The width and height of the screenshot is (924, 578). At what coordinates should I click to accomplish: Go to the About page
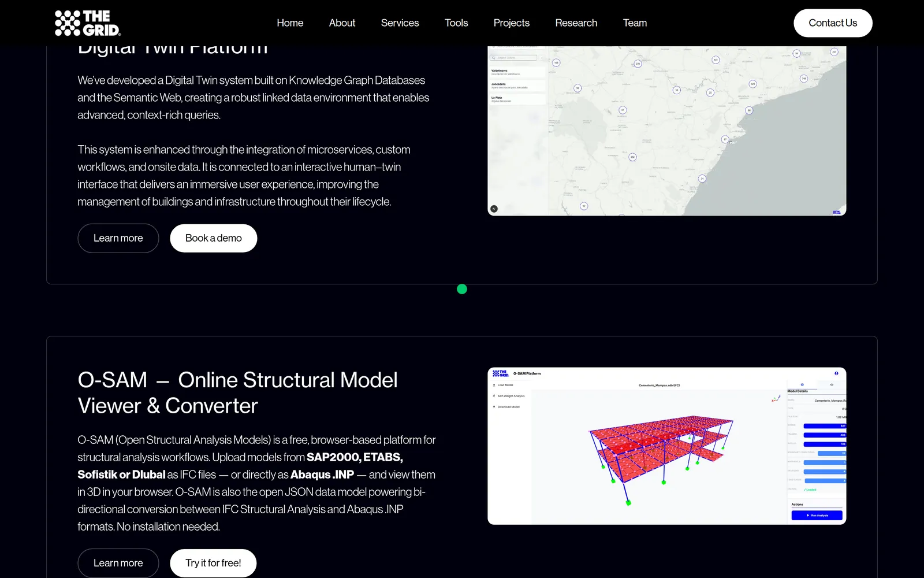click(342, 23)
